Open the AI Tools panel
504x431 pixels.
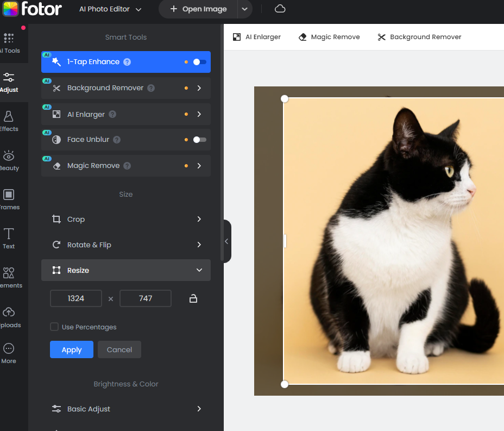9,41
